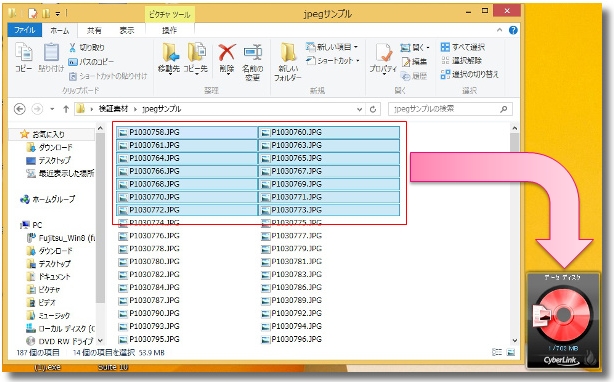Open the Shortcut (ショートカット) dropdown

333,61
